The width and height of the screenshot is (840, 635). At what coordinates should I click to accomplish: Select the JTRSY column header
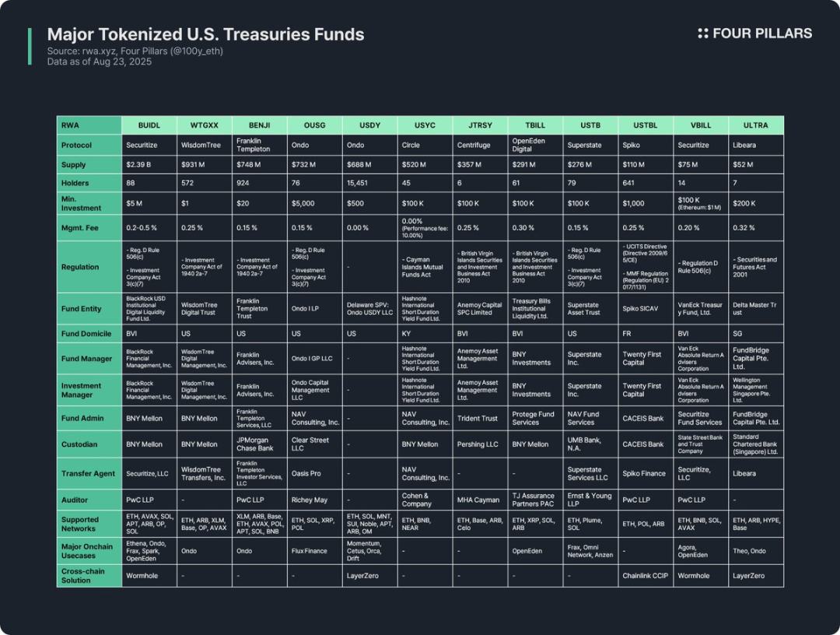pos(480,125)
